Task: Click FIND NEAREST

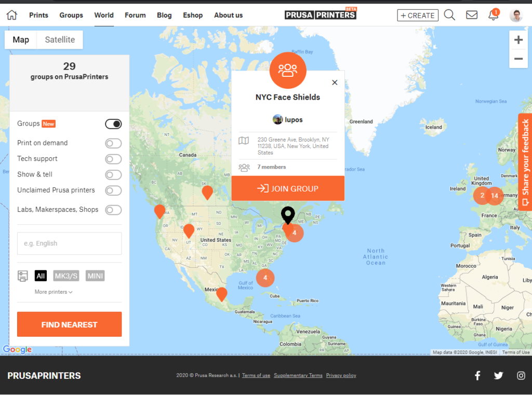Action: 69,324
